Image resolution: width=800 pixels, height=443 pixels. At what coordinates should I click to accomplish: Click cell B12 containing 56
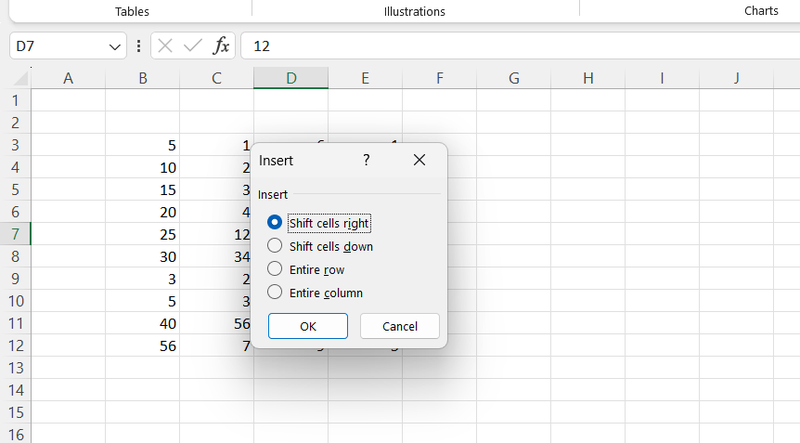142,346
